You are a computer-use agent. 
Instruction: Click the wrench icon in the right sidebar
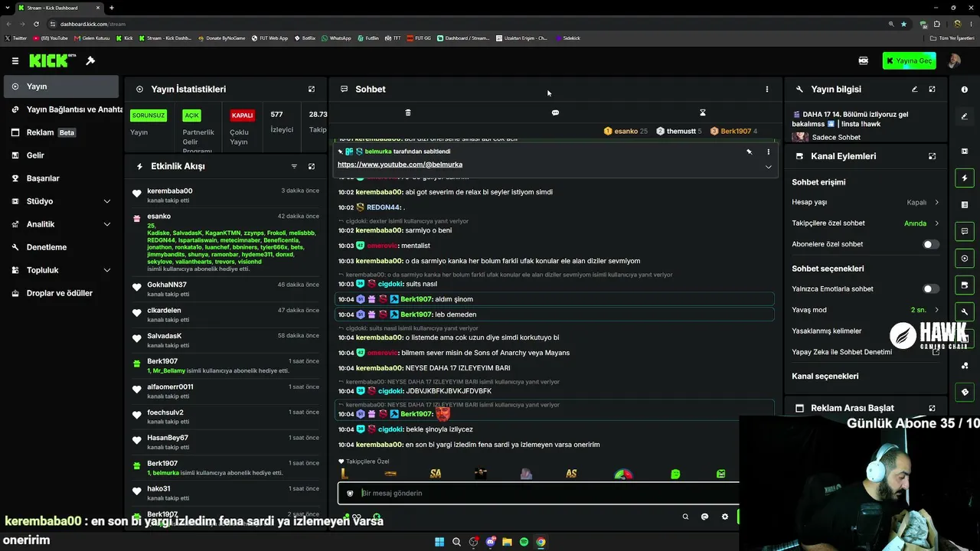[x=965, y=311]
